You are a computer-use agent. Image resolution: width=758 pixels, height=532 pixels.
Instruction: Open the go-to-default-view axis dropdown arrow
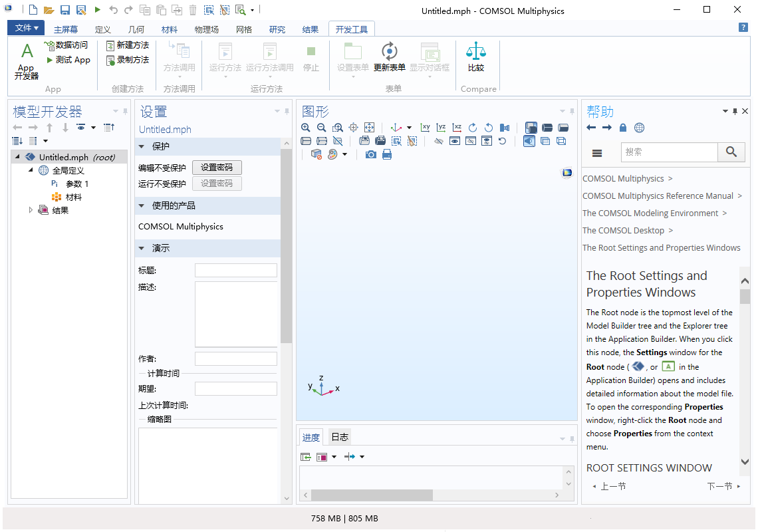point(409,128)
